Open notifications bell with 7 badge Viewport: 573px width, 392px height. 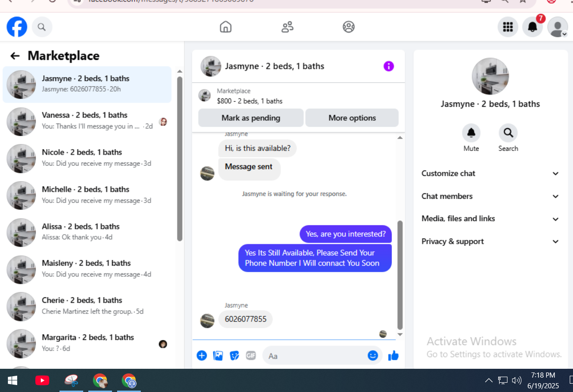click(x=533, y=27)
